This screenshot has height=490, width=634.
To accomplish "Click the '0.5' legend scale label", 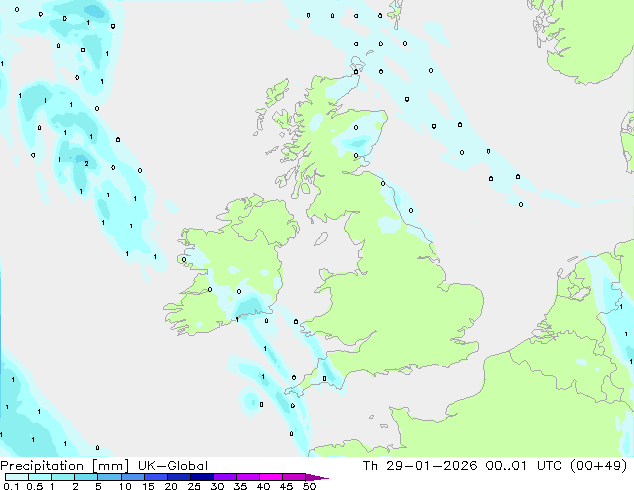I will (34, 486).
